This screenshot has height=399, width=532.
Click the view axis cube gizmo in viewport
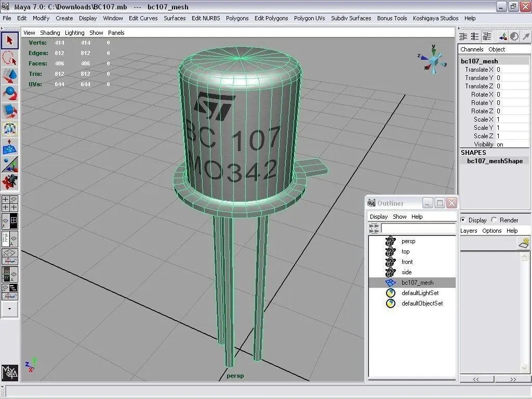point(433,60)
